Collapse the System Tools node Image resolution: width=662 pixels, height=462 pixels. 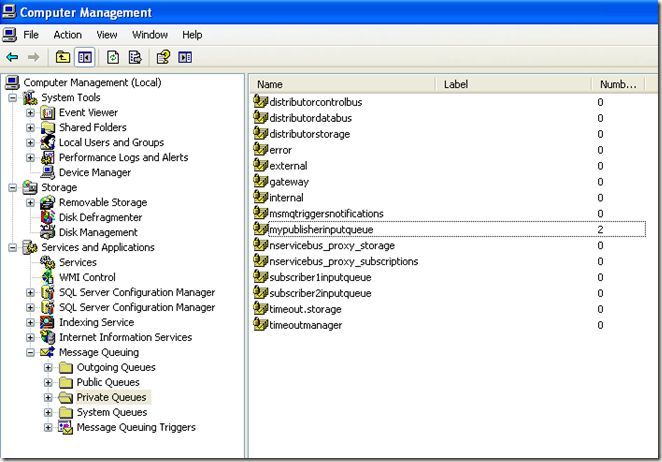coord(13,98)
